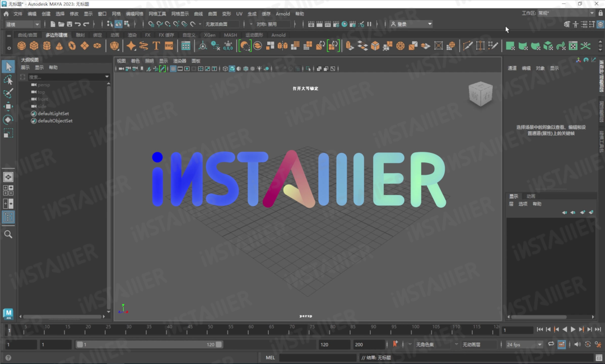Play forward on the timeline

[x=573, y=329]
